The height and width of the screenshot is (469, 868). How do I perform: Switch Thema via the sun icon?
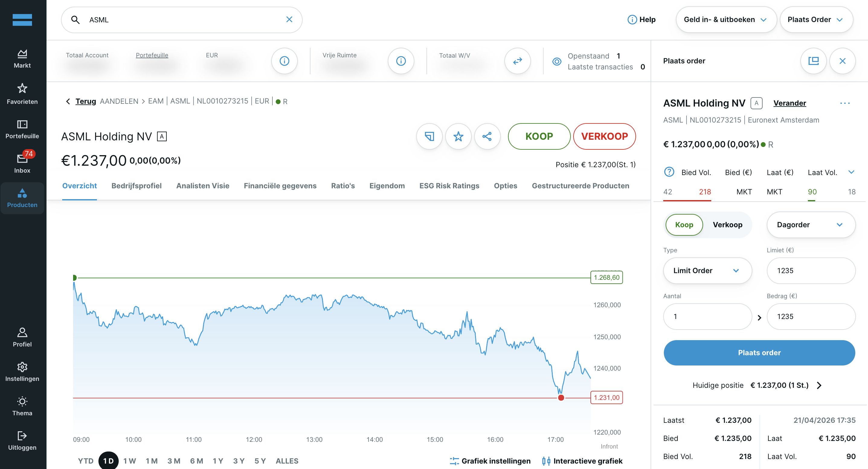[x=22, y=401]
